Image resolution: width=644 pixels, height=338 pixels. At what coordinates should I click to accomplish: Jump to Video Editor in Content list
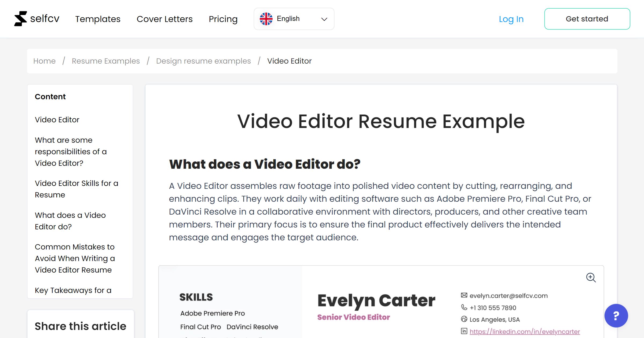[x=57, y=120]
